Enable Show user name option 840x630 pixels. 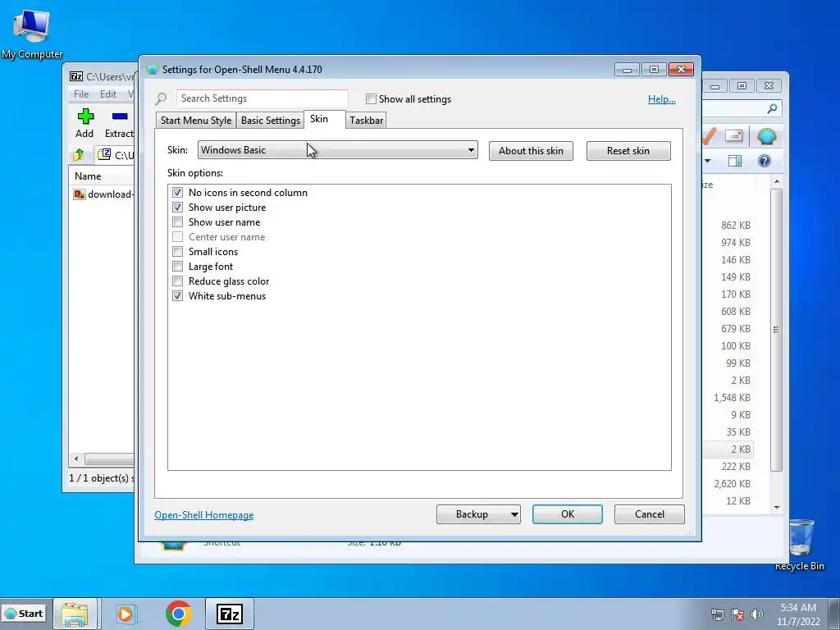click(x=177, y=221)
